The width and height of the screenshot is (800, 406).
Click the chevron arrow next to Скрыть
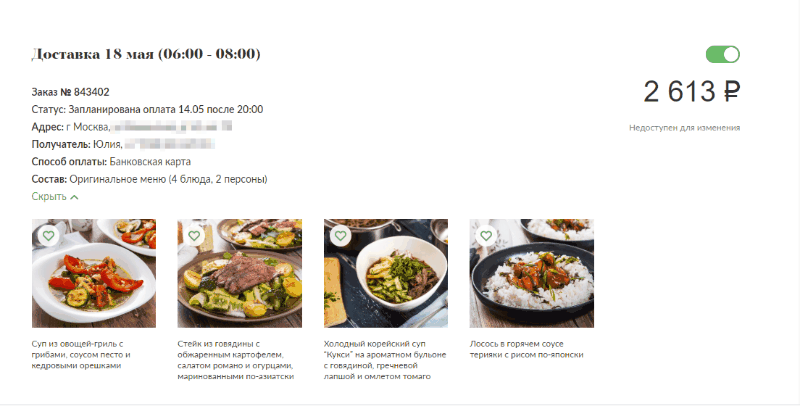(x=74, y=197)
